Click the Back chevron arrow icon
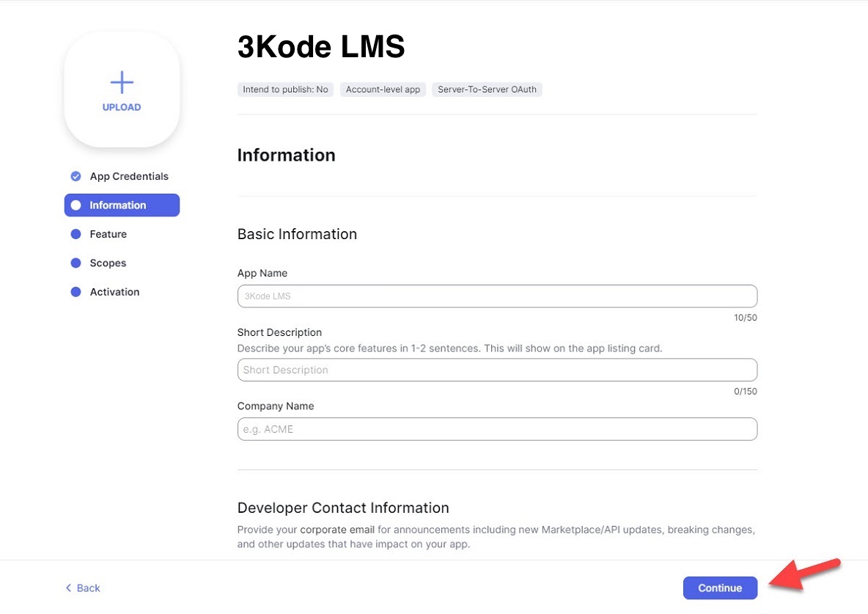The width and height of the screenshot is (868, 614). tap(69, 588)
